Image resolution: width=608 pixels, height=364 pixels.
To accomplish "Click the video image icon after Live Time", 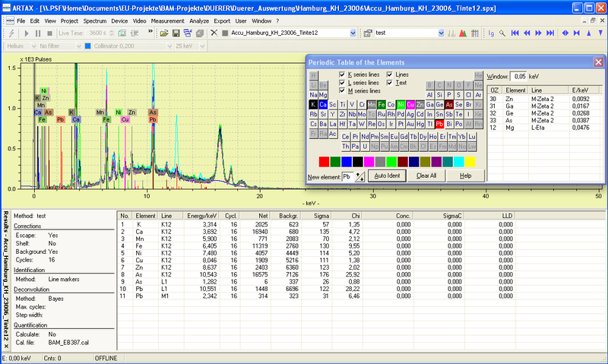I will [122, 33].
